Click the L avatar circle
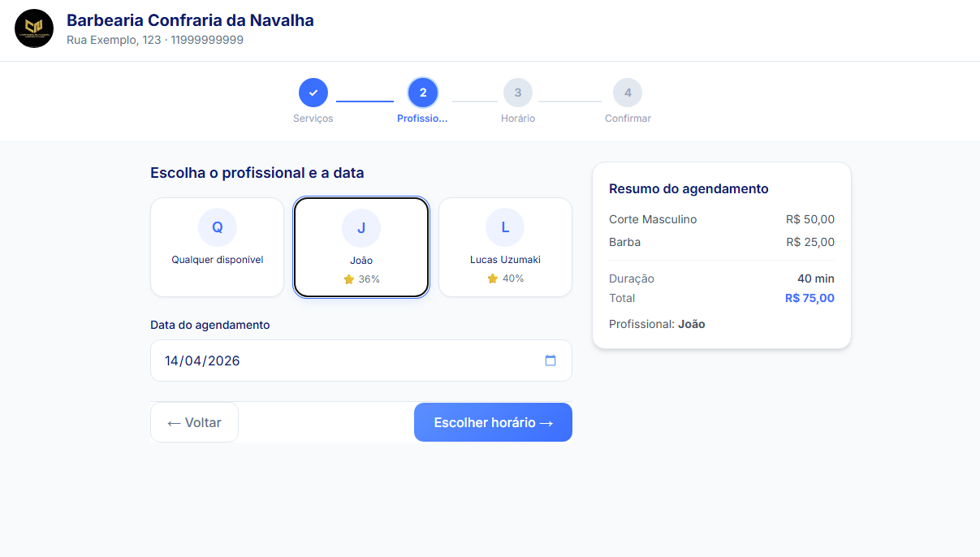 (505, 227)
